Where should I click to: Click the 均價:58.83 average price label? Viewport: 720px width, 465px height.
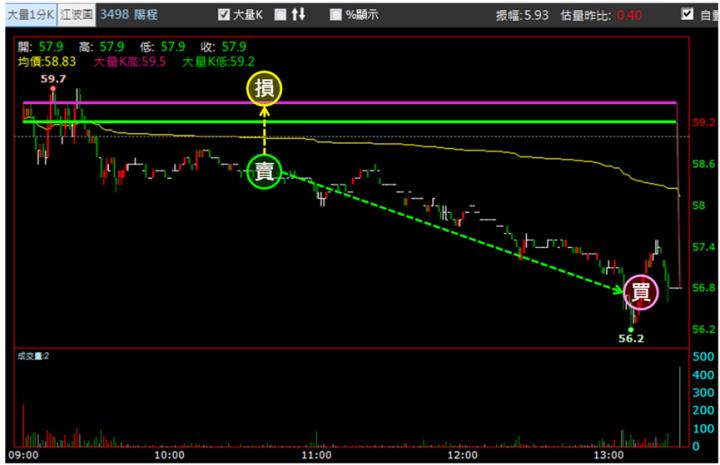[47, 62]
